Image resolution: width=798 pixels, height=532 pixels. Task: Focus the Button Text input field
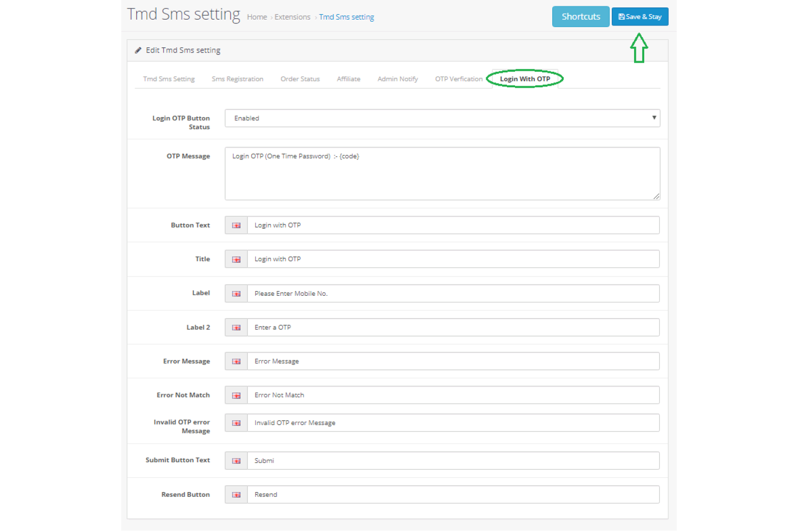click(453, 225)
